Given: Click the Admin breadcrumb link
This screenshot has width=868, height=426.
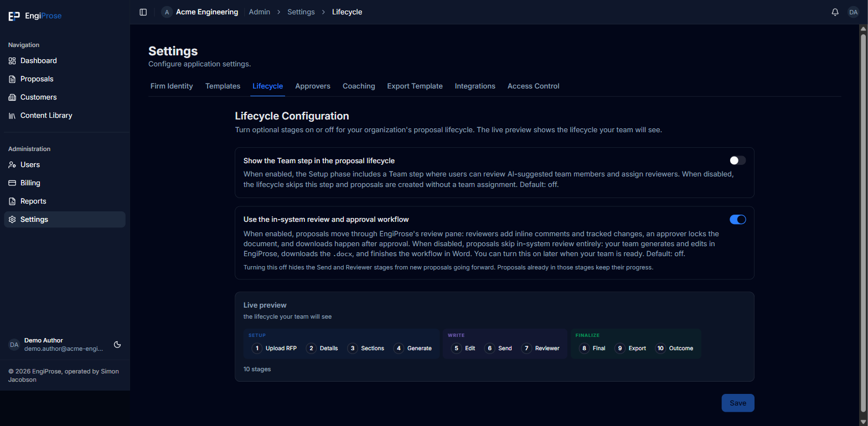Looking at the screenshot, I should click(260, 12).
